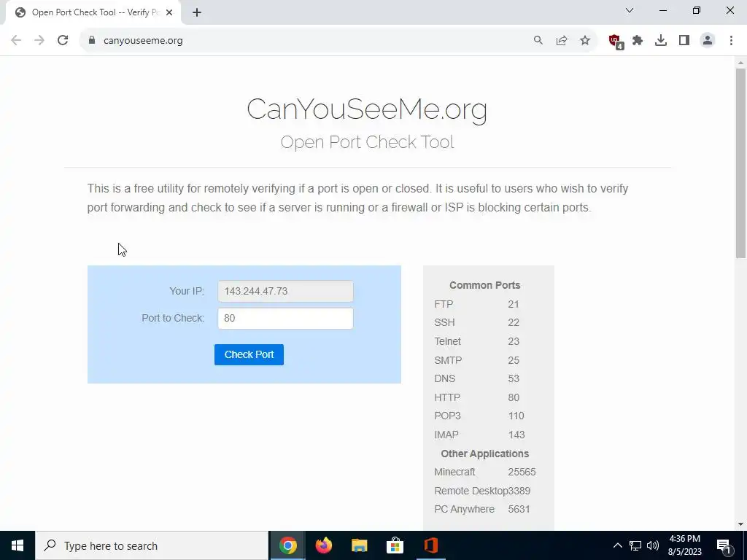Open the notification center icon

click(724, 545)
